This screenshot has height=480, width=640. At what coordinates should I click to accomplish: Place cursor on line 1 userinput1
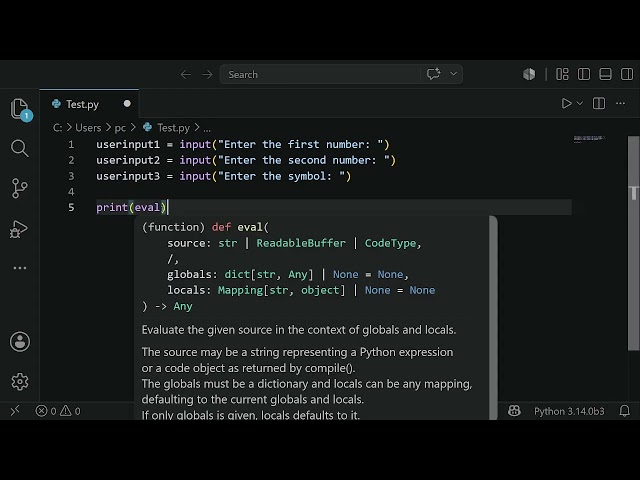128,144
